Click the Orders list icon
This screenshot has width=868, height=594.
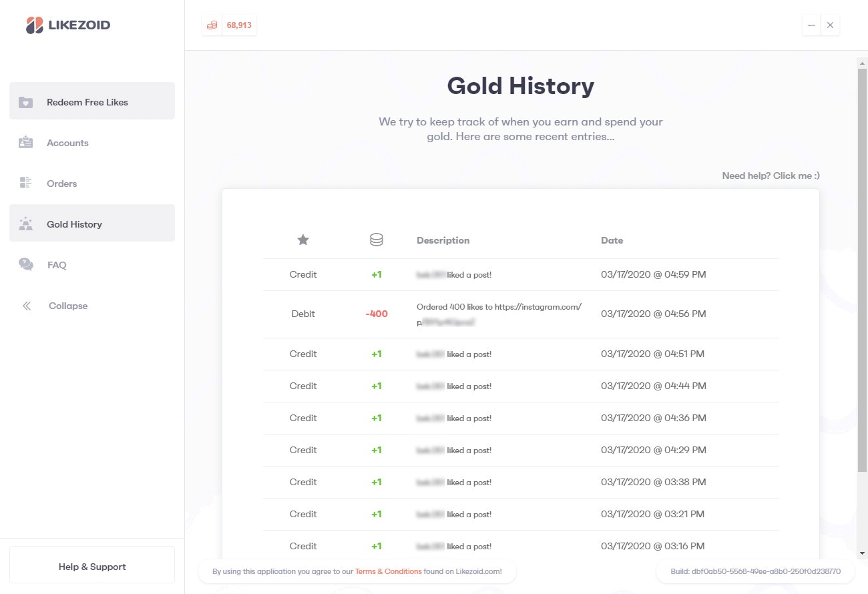(26, 184)
